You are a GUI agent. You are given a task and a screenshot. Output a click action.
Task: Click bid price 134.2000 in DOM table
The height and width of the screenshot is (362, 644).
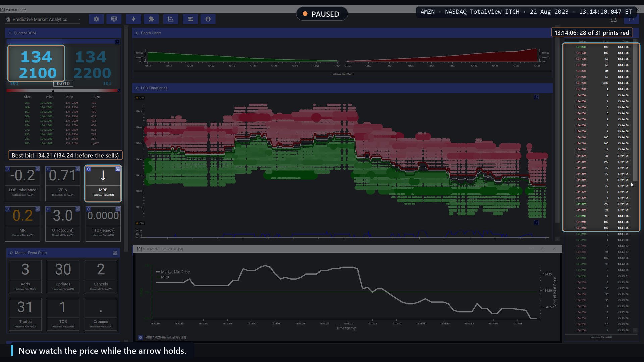tap(46, 107)
